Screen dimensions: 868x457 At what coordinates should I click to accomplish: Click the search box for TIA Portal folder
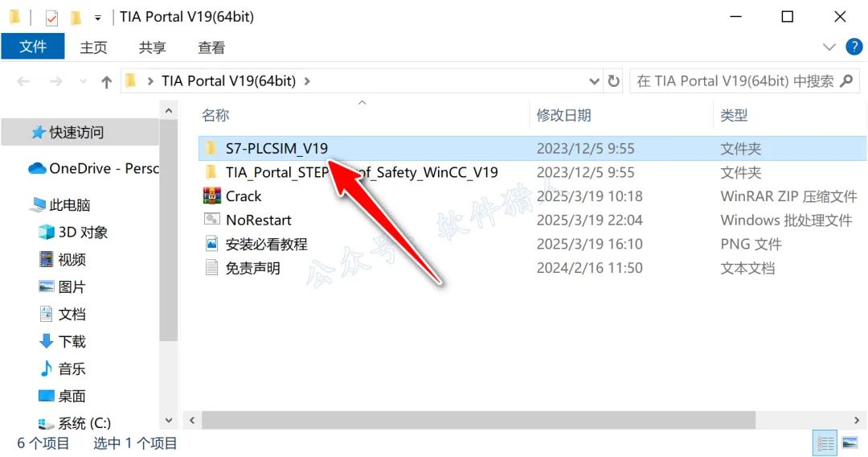coord(744,81)
